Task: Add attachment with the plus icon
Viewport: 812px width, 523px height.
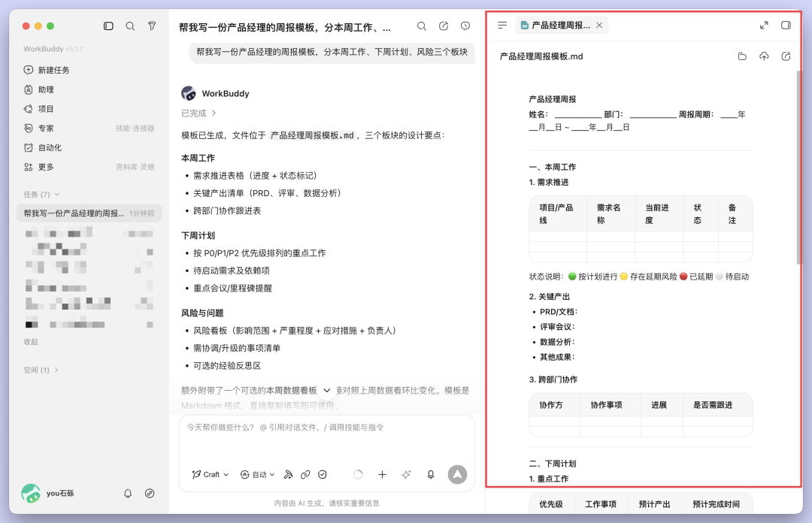Action: (x=382, y=475)
